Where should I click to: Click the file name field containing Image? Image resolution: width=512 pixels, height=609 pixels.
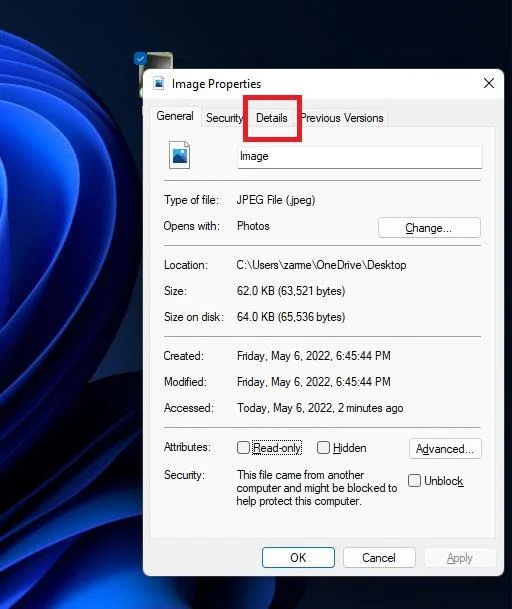360,157
